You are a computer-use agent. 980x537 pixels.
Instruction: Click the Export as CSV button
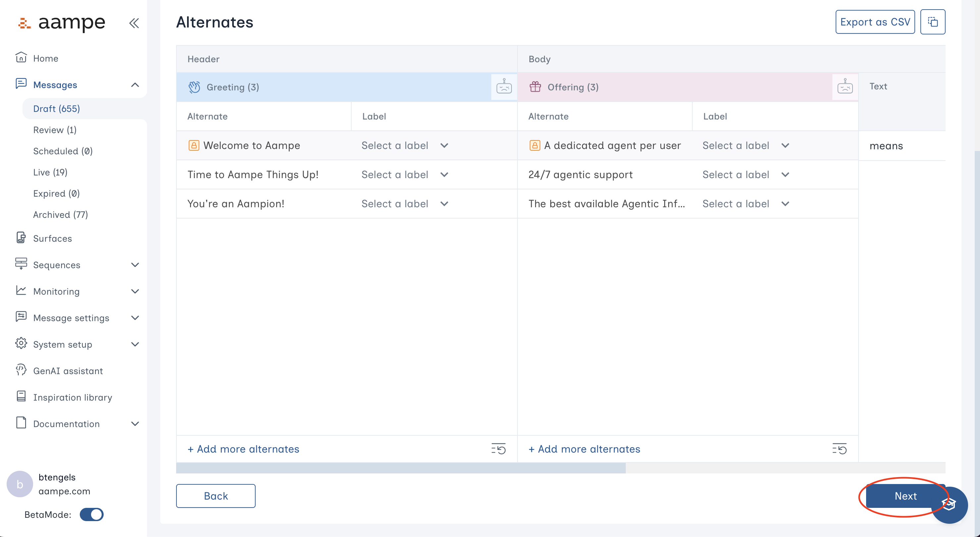point(875,22)
